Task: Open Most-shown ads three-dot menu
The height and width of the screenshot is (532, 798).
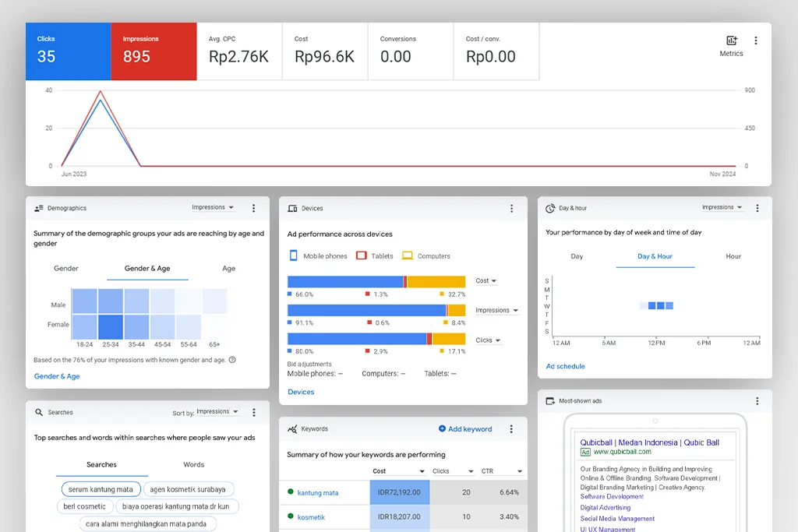Action: pyautogui.click(x=756, y=401)
